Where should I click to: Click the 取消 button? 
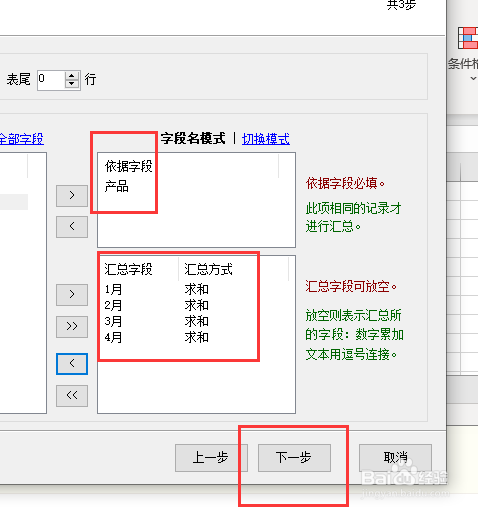coord(395,458)
